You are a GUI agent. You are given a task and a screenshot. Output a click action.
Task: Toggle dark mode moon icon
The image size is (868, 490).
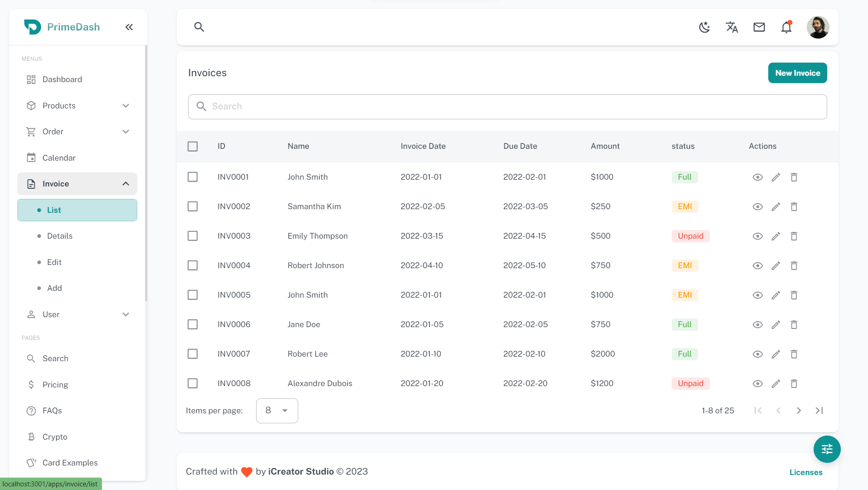click(704, 27)
